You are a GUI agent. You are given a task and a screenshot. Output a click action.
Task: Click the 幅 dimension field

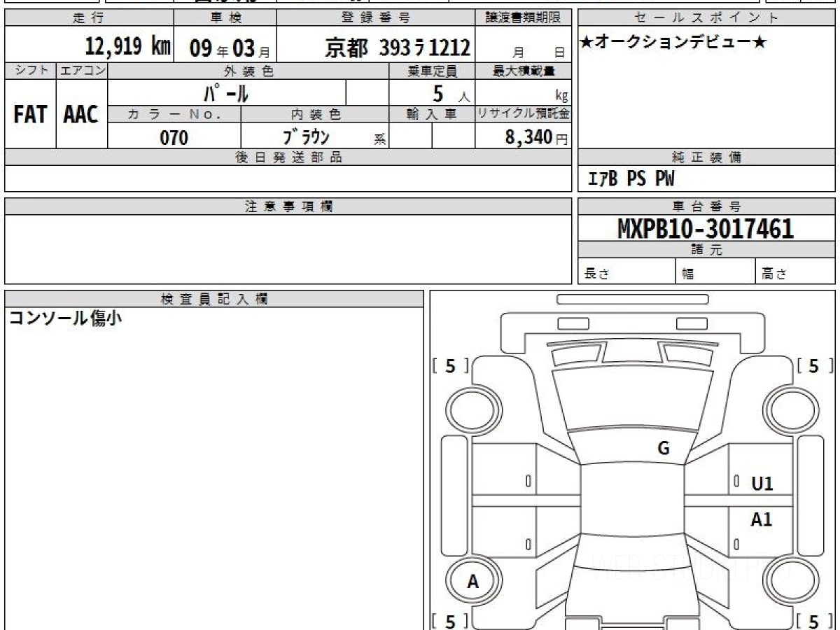coord(716,272)
